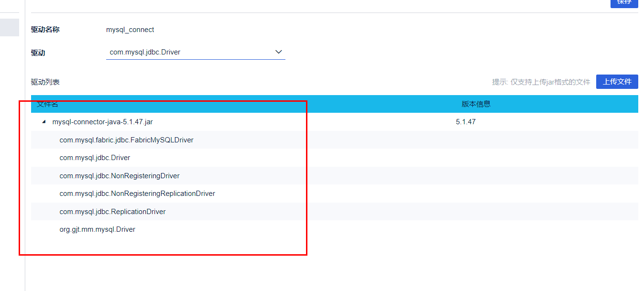This screenshot has height=291, width=644.
Task: Collapse the mysql-connector-java-5.1.47.jar tree node
Action: pyautogui.click(x=44, y=122)
